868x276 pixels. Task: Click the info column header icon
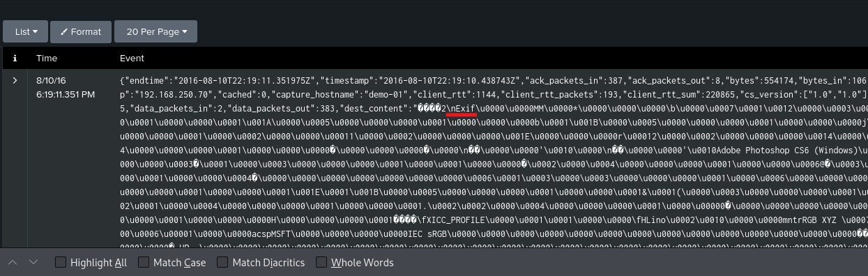(x=15, y=58)
